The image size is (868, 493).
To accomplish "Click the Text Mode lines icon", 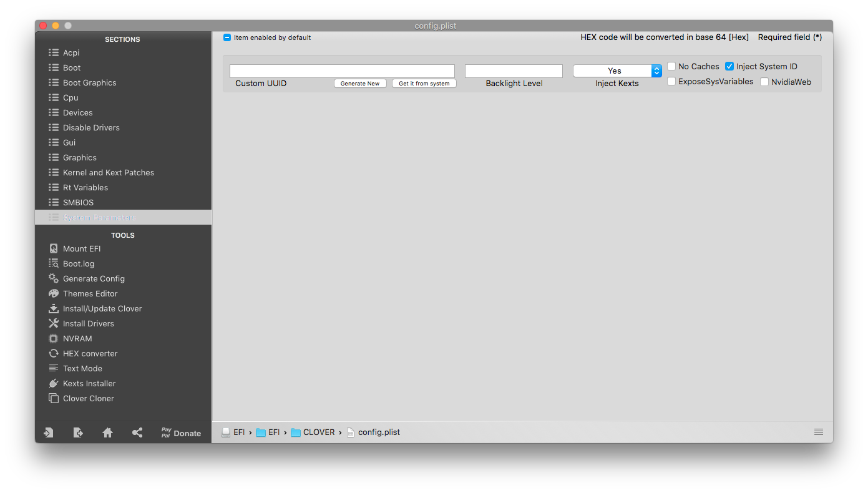I will pyautogui.click(x=54, y=368).
